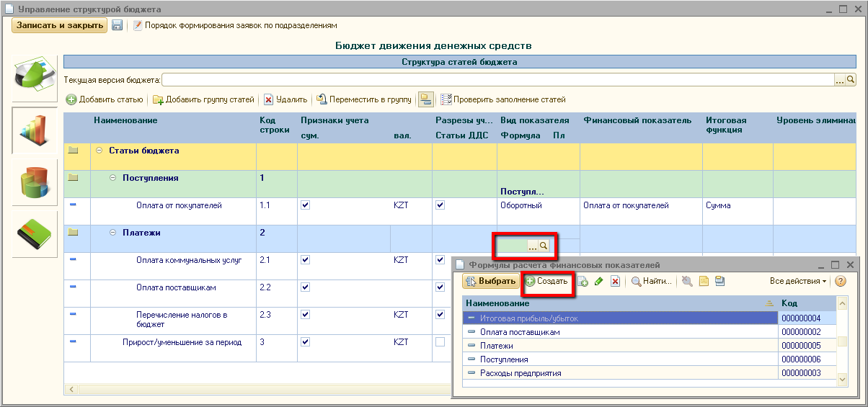
Task: Toggle sum checkbox for Оплата поставщикам row
Action: click(x=305, y=287)
